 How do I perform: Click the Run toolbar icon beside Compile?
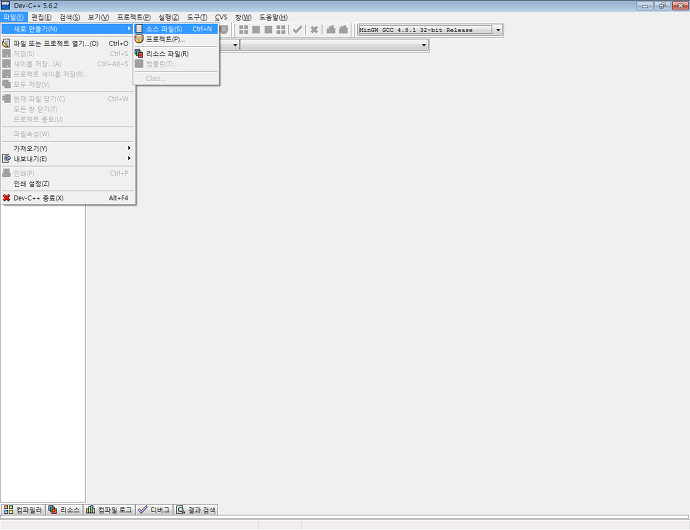pos(256,29)
